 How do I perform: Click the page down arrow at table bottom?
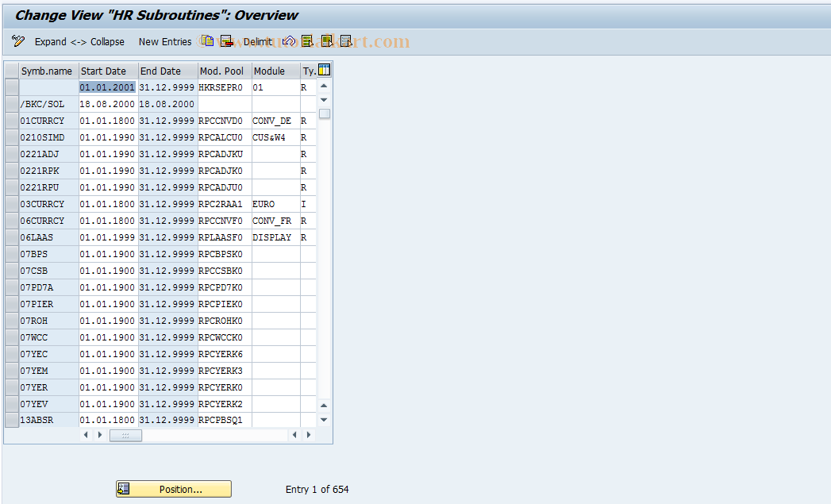(324, 419)
